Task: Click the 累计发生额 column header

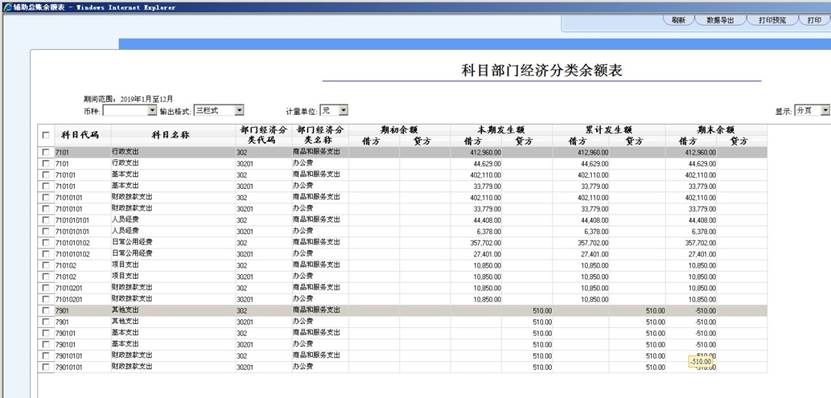Action: [609, 130]
